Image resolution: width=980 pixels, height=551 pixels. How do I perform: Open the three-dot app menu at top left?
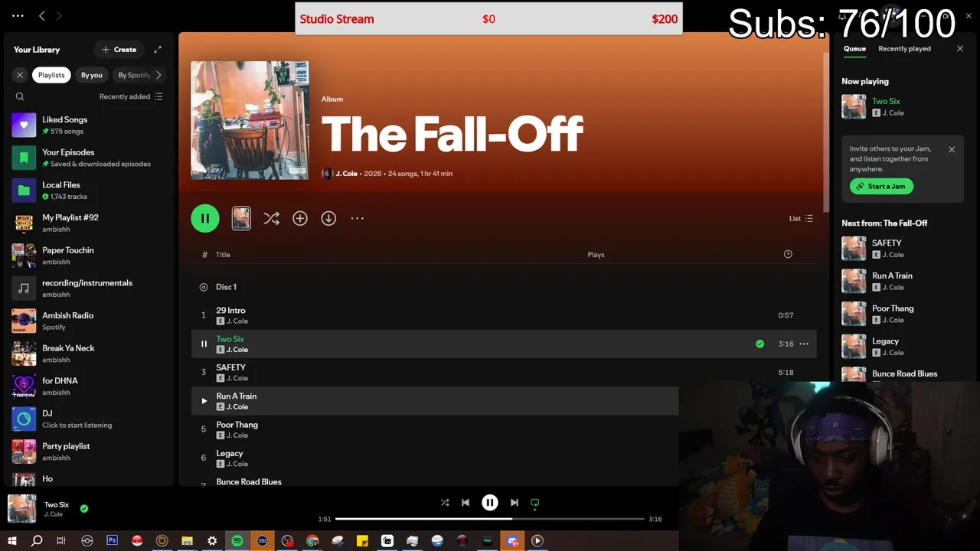(18, 15)
